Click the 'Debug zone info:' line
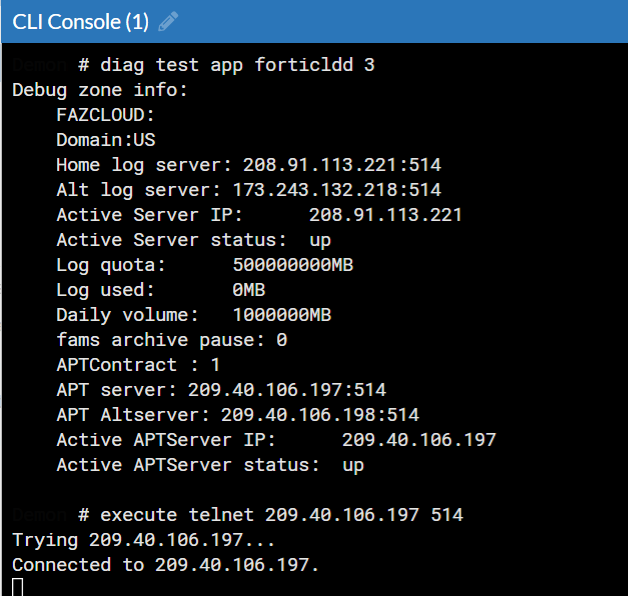 point(99,90)
